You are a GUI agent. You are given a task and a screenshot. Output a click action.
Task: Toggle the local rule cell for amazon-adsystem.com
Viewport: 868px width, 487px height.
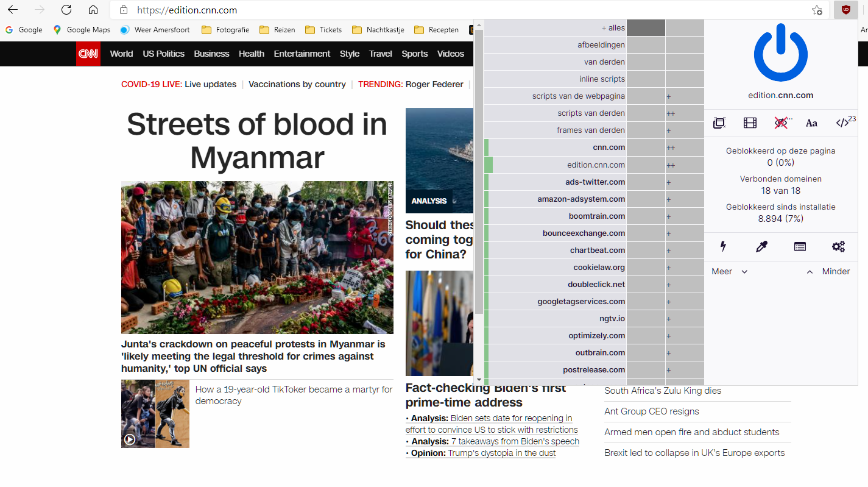point(685,199)
